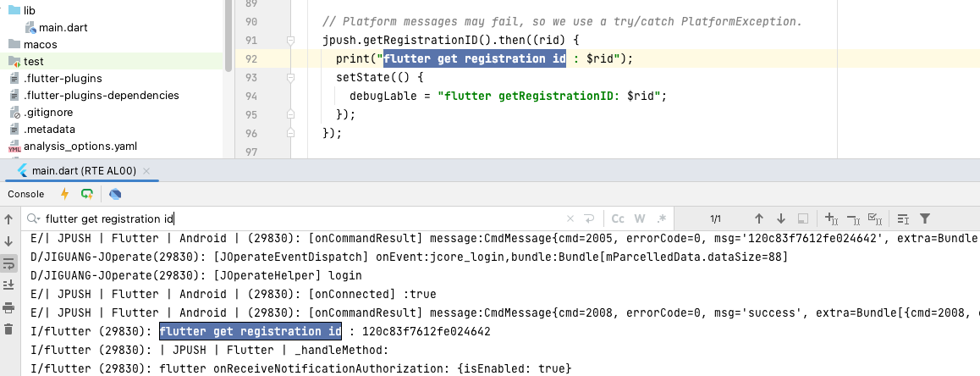Select the main.dart (RTE AL00) run tab
Screen dimensions: 980x376
83,171
